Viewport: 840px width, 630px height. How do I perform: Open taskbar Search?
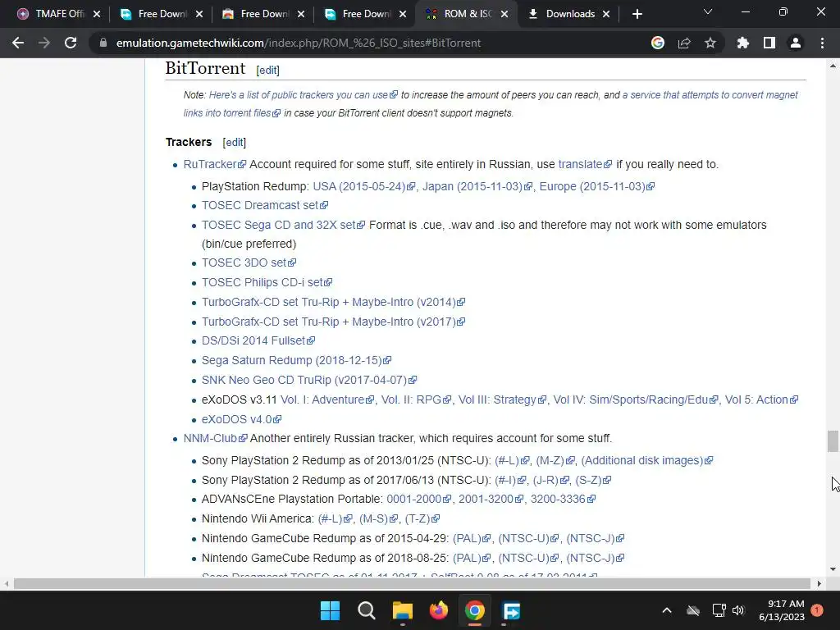tap(367, 610)
